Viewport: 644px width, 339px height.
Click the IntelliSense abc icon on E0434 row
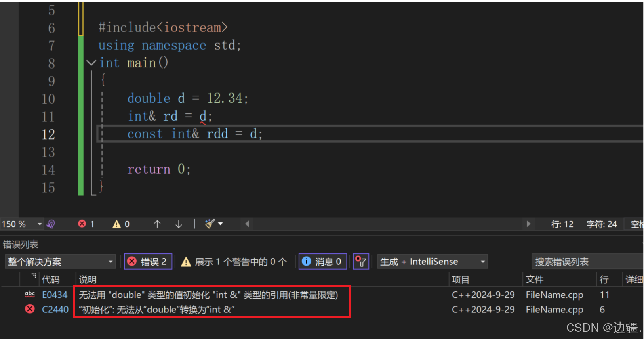tap(30, 294)
